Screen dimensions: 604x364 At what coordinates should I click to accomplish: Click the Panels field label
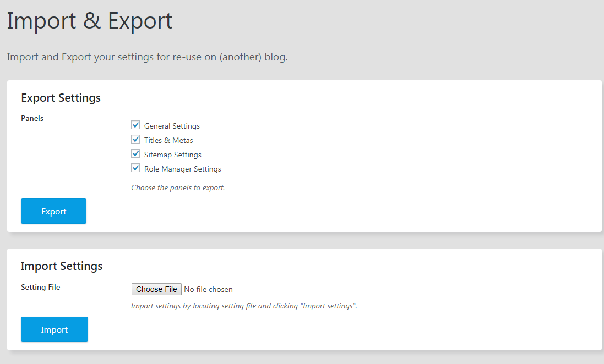click(x=32, y=118)
